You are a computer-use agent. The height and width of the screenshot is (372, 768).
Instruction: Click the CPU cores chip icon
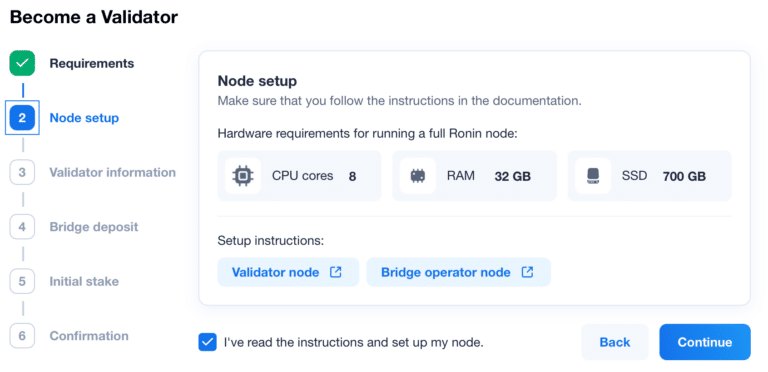(243, 176)
